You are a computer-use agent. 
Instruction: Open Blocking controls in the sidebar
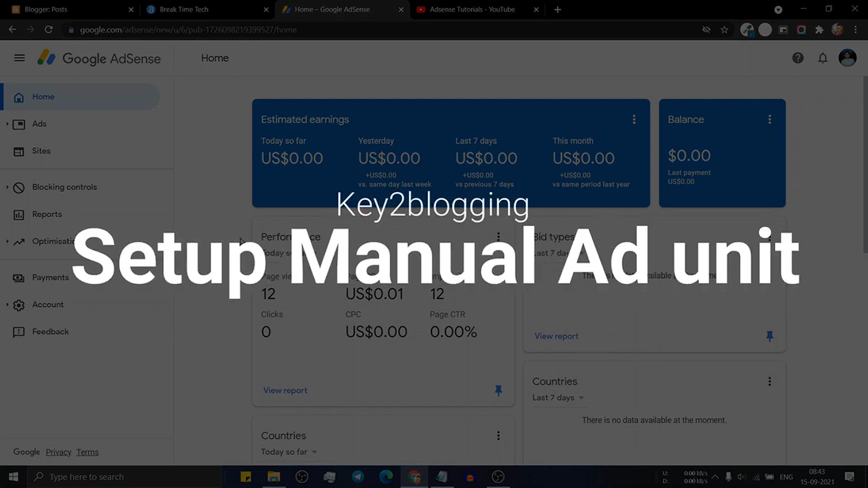(64, 187)
